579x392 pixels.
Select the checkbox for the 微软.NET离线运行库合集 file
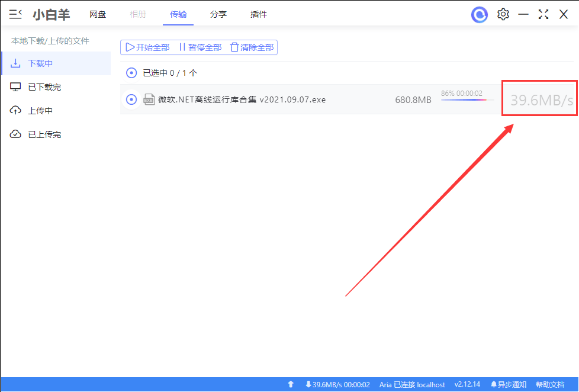point(131,99)
